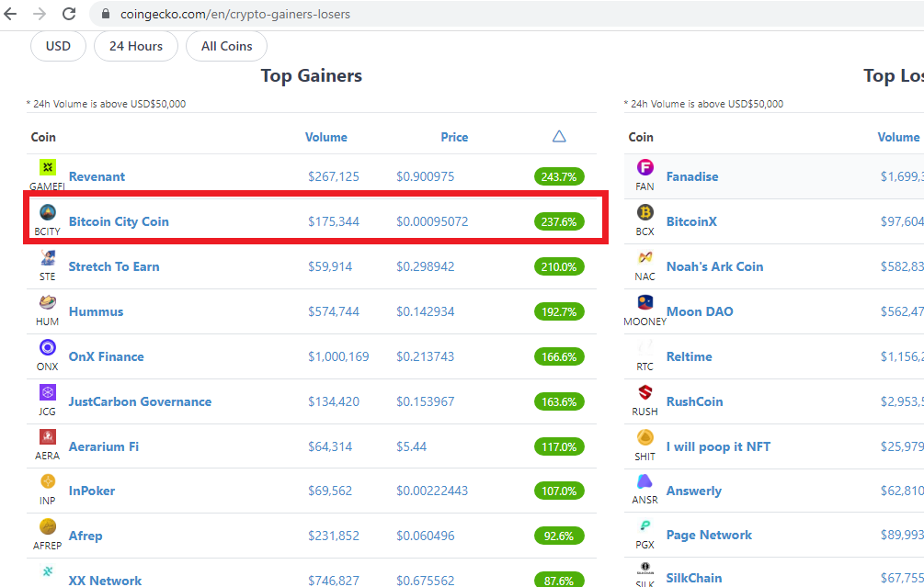Open the USD currency selector

[x=58, y=46]
